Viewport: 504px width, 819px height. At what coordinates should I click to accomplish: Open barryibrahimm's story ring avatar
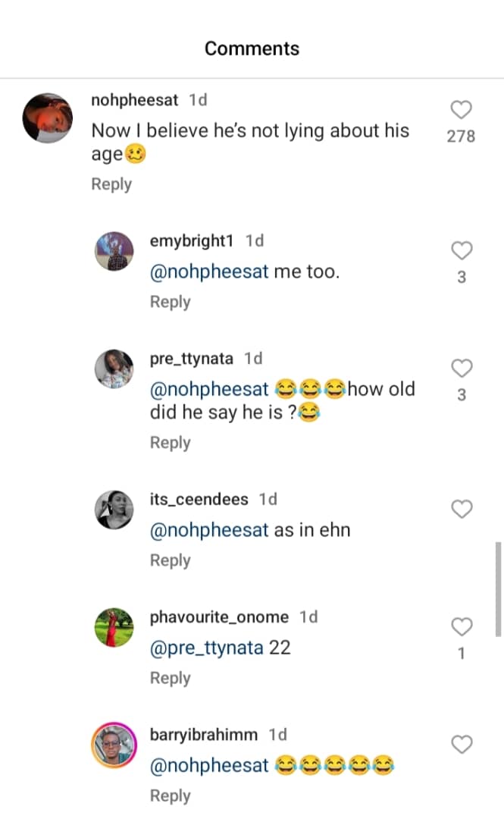coord(114,745)
